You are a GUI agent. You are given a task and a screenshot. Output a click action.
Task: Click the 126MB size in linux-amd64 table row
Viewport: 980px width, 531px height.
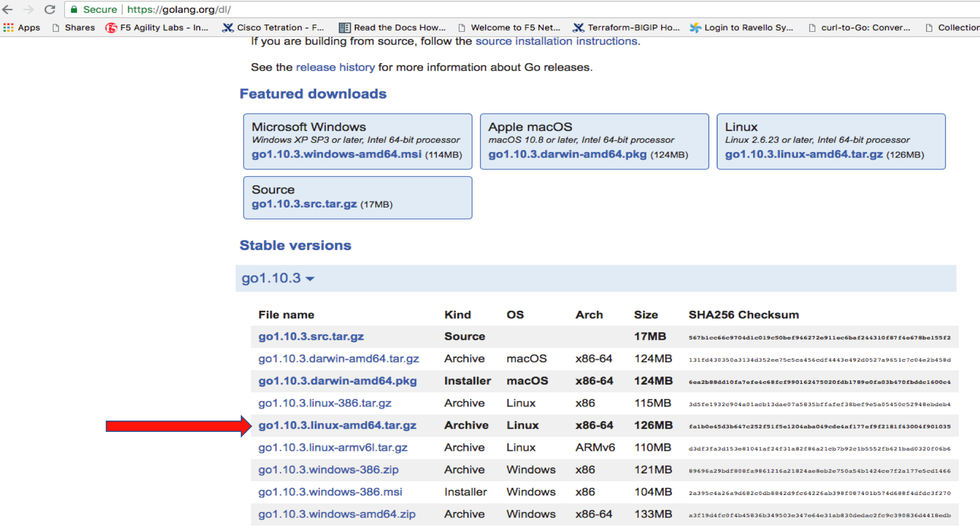tap(654, 425)
